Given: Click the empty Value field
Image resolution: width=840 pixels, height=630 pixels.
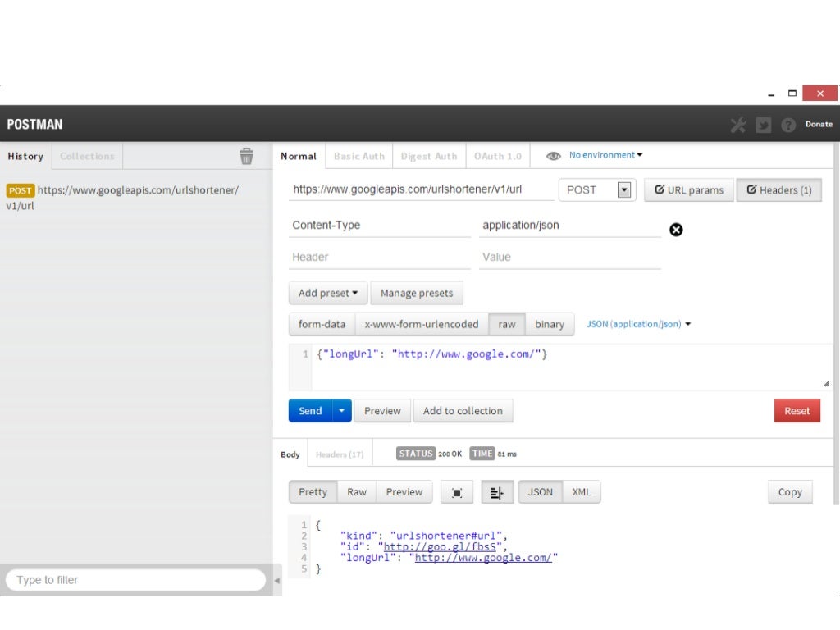Looking at the screenshot, I should [570, 257].
